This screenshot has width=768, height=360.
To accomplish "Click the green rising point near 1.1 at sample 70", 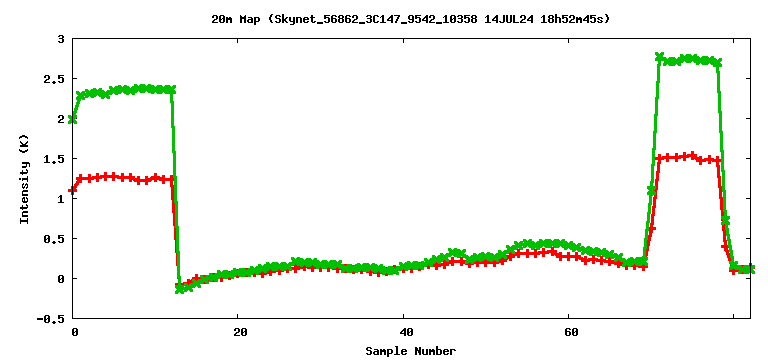I will click(651, 191).
